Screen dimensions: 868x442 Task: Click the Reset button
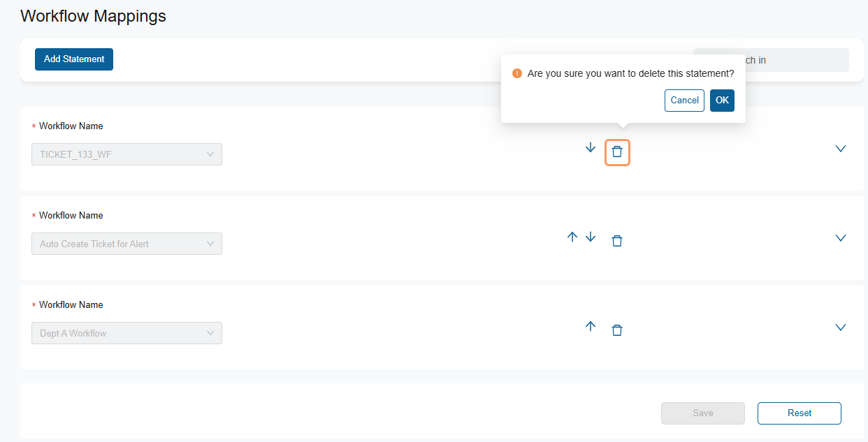[799, 413]
